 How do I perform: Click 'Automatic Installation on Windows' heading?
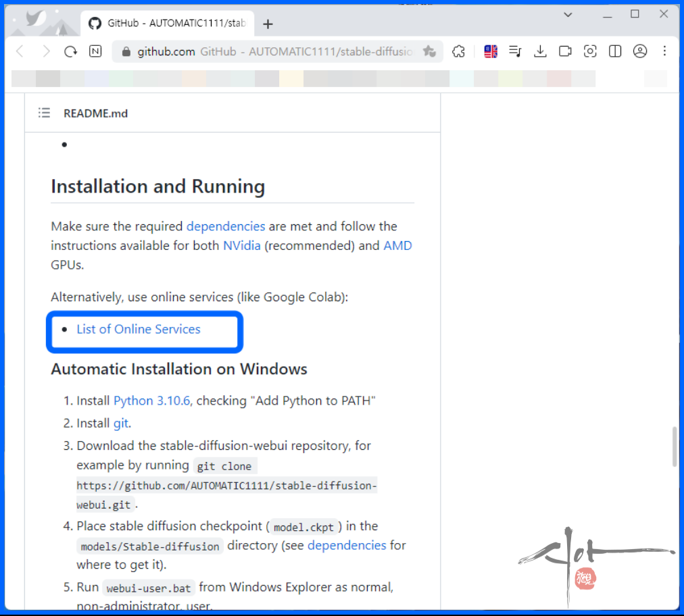[x=179, y=369]
